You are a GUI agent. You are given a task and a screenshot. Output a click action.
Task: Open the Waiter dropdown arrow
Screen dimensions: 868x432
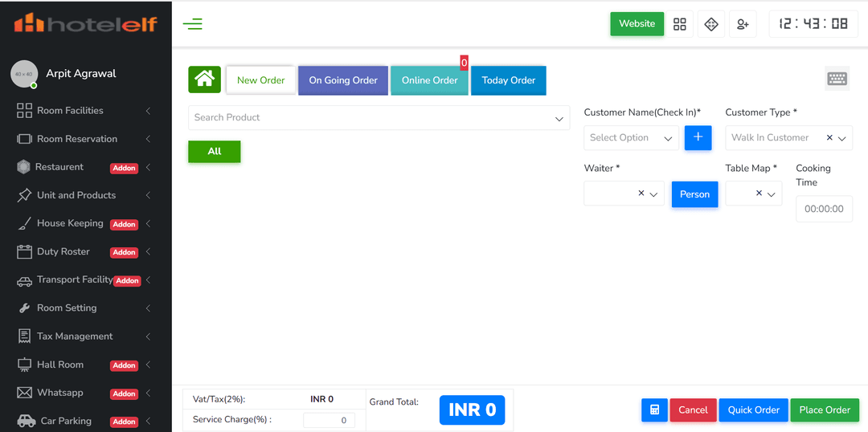click(653, 194)
